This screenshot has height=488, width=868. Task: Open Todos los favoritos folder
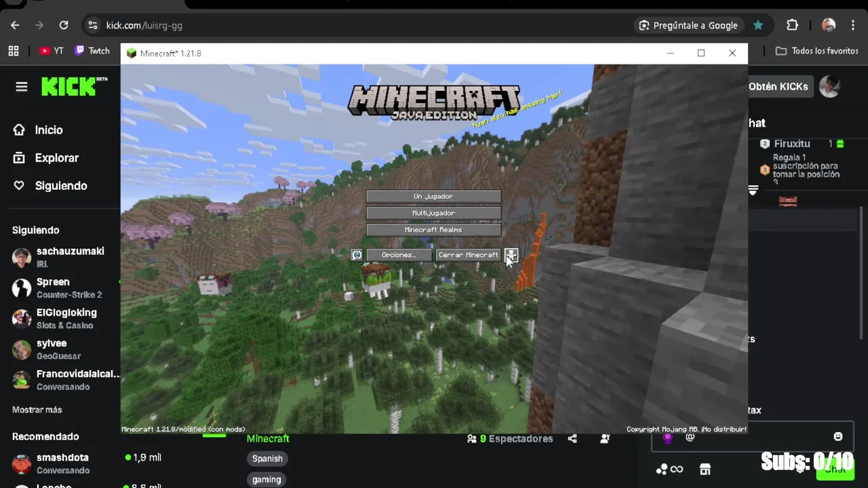coord(817,51)
